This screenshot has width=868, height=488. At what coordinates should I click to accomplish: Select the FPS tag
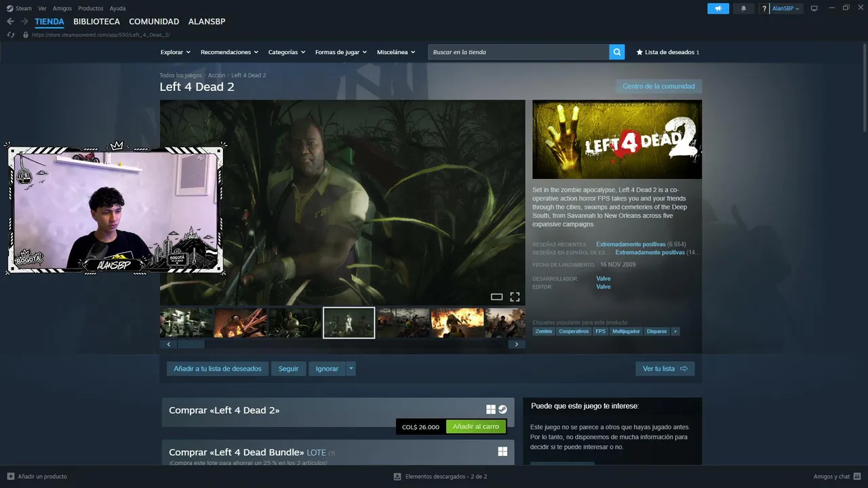click(x=600, y=331)
